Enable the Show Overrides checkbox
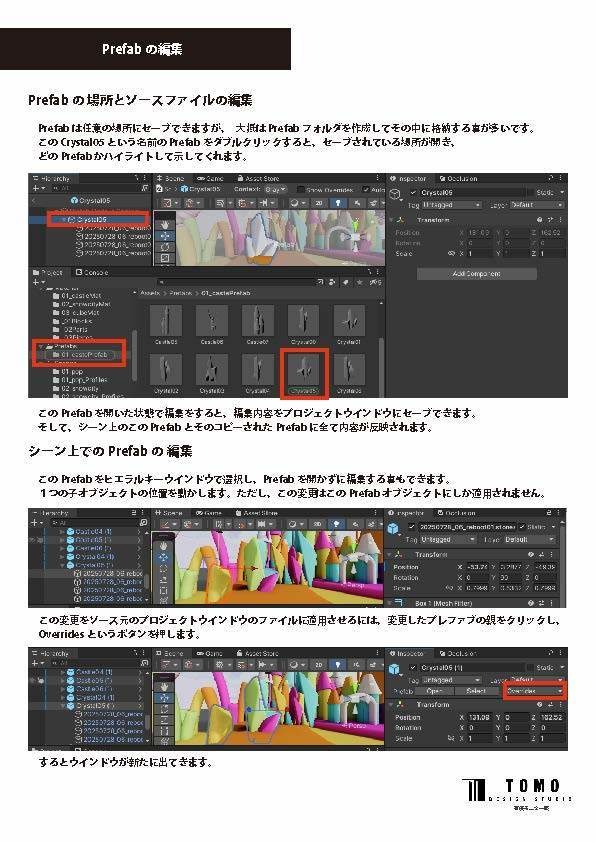The height and width of the screenshot is (842, 596). coord(301,190)
